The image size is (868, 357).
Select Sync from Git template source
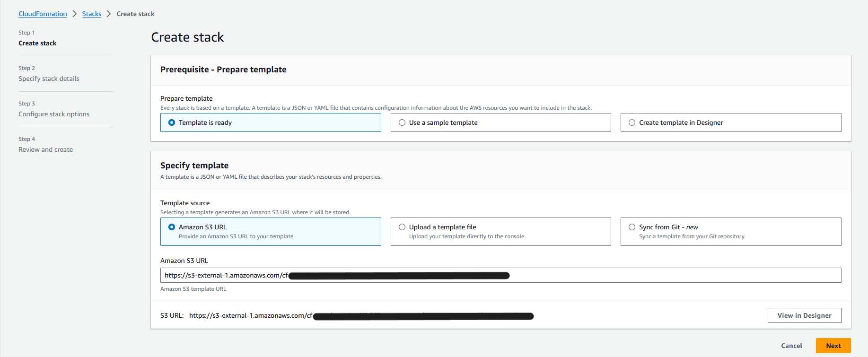tap(731, 232)
